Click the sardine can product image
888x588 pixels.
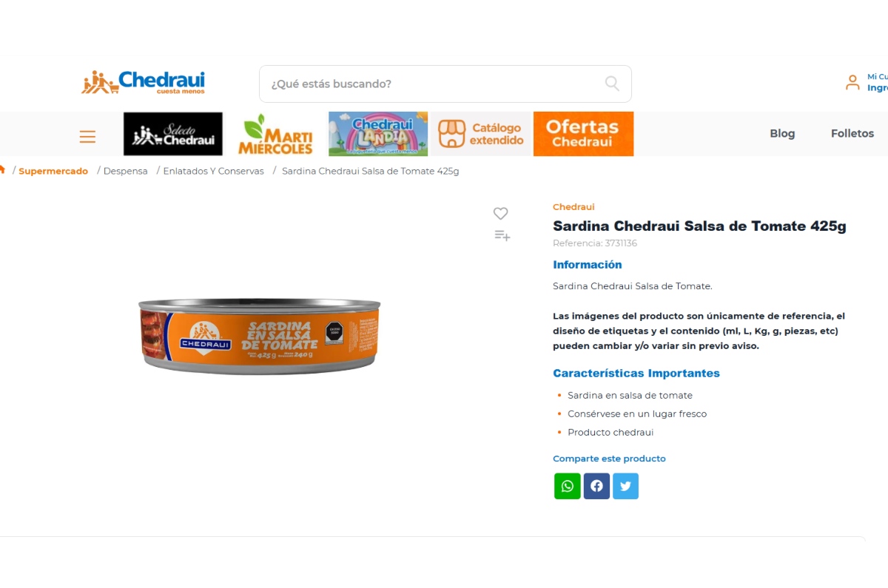(x=259, y=337)
